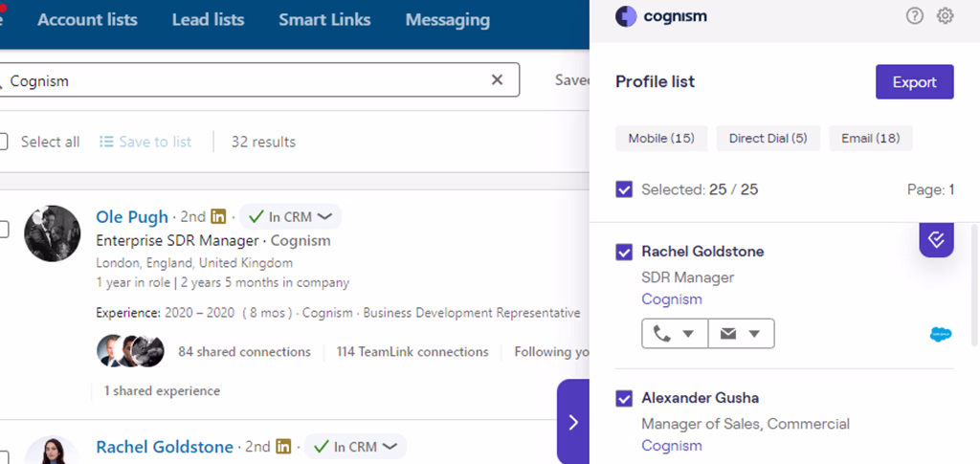Expand the In CRM dropdown for Ole Pugh
Screen dimensions: 980x464
coord(291,217)
